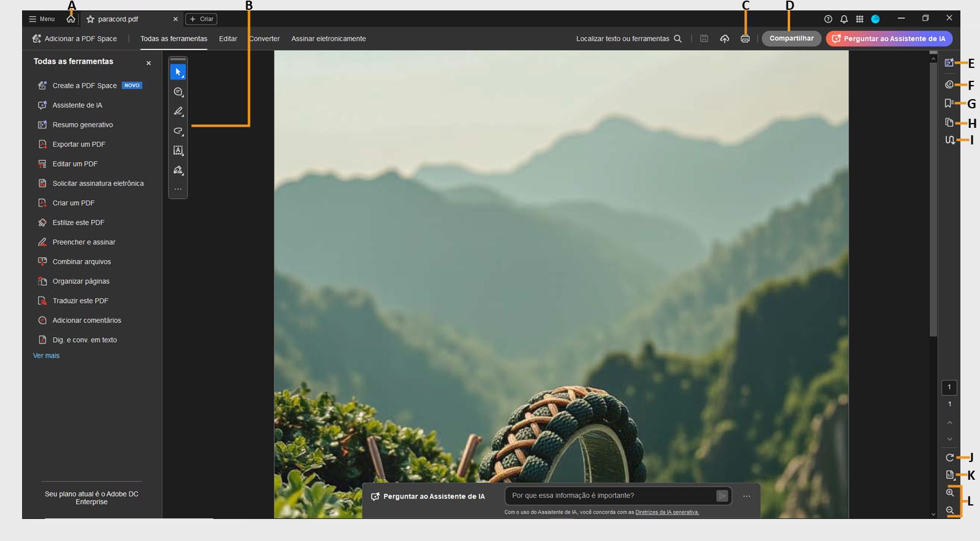Open the Menu hamburger
The height and width of the screenshot is (541, 980).
(42, 19)
